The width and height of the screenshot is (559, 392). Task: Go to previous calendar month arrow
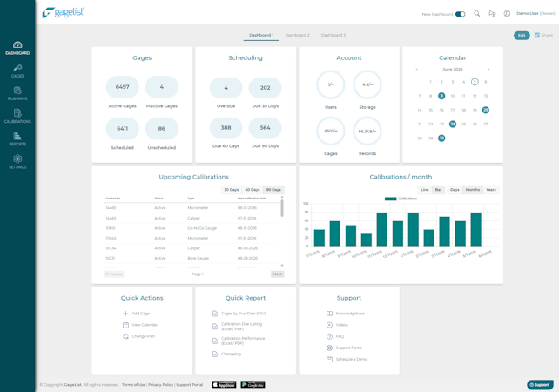pyautogui.click(x=416, y=69)
